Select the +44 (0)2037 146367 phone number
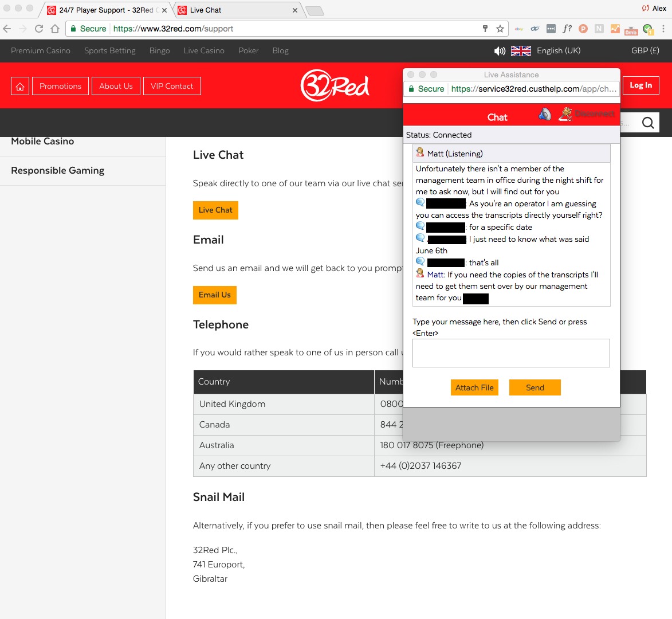672x619 pixels. (421, 466)
